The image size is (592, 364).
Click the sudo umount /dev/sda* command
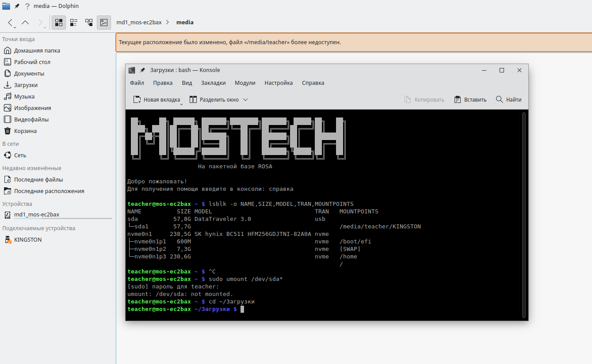(245, 279)
